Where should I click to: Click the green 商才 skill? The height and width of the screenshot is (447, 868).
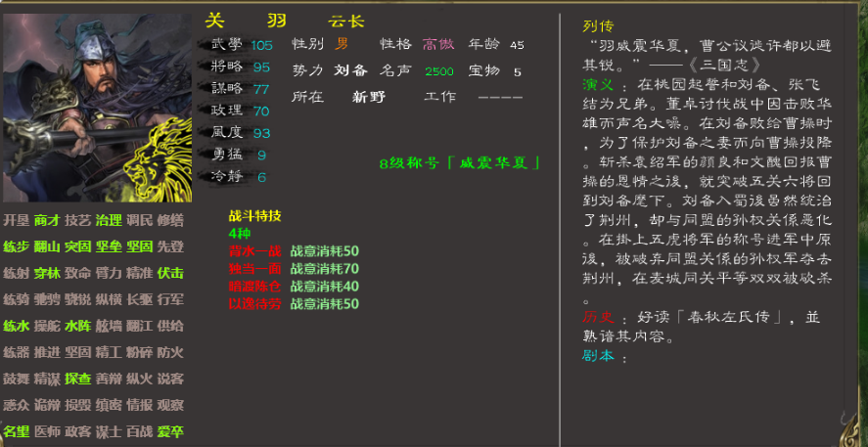click(47, 220)
